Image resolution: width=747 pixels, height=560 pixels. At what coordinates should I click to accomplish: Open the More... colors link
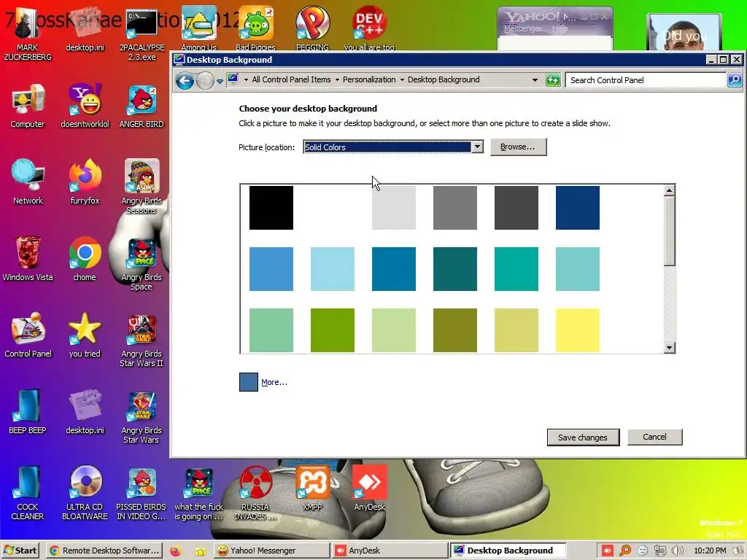click(x=274, y=382)
